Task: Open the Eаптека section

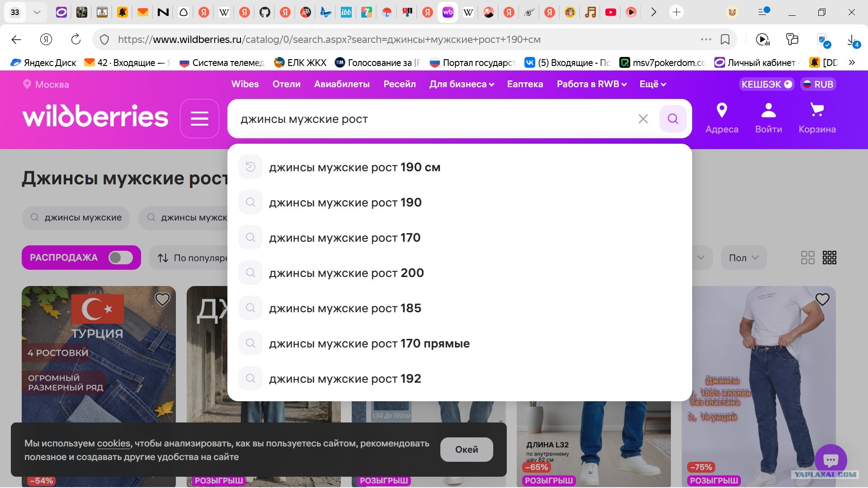Action: [x=525, y=84]
